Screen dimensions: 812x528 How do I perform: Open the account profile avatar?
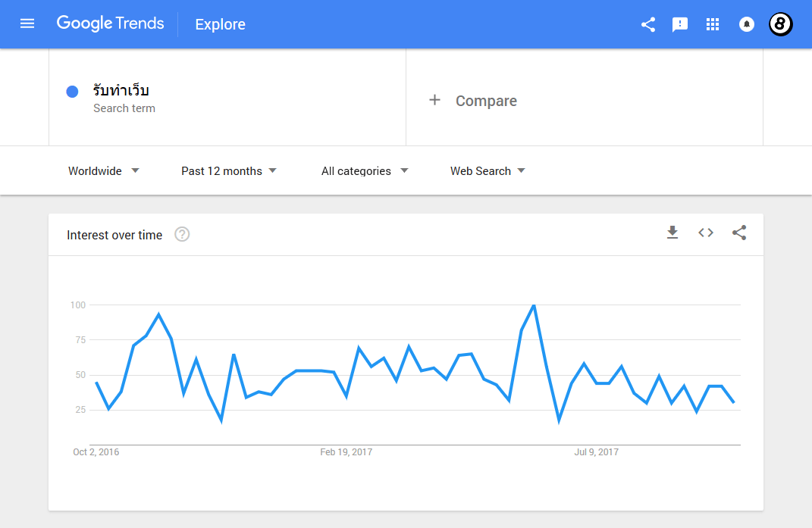pos(781,24)
